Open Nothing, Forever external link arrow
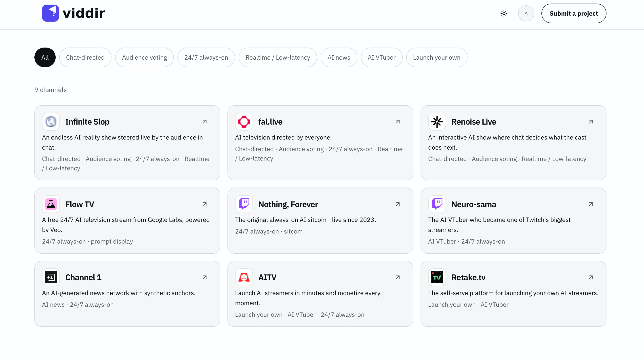Screen dimensions: 644x359 [x=398, y=204]
